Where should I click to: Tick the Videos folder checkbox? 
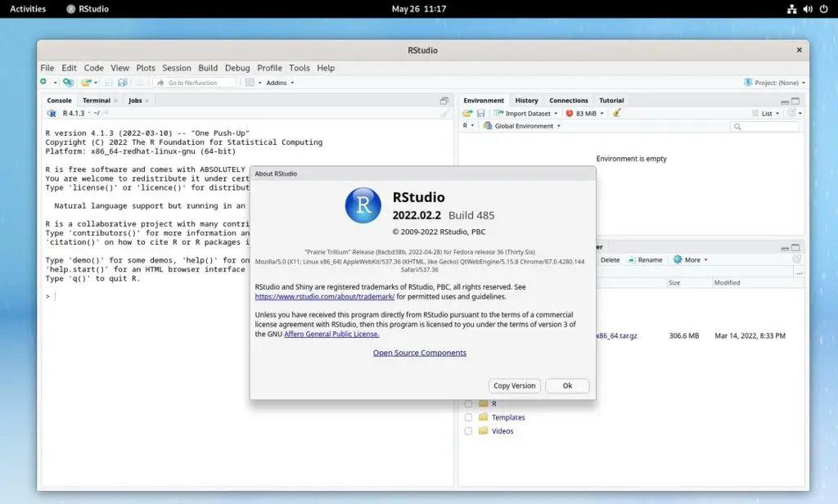[468, 431]
